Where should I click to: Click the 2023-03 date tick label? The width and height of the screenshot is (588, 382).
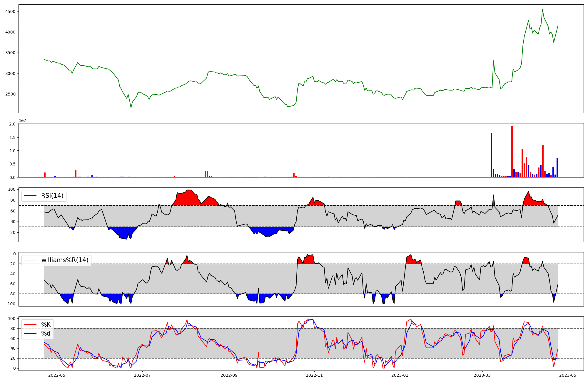(x=482, y=375)
